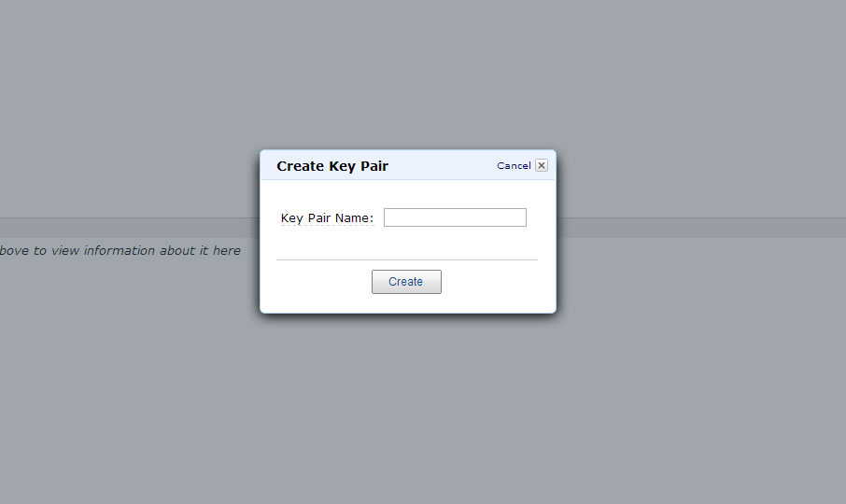846x504 pixels.
Task: Submit the dialog with Create
Action: click(406, 282)
